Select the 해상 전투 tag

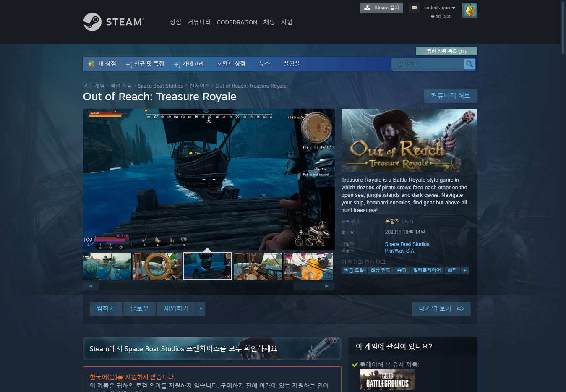point(381,270)
